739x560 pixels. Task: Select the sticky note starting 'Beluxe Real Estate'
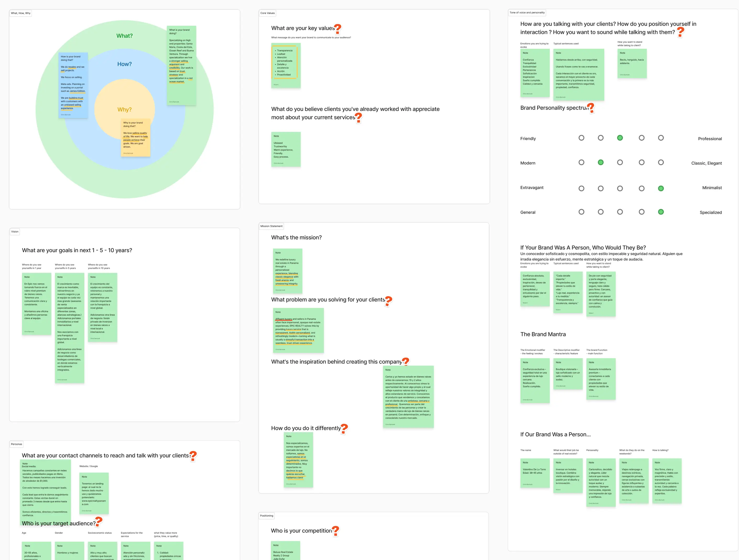click(x=286, y=551)
